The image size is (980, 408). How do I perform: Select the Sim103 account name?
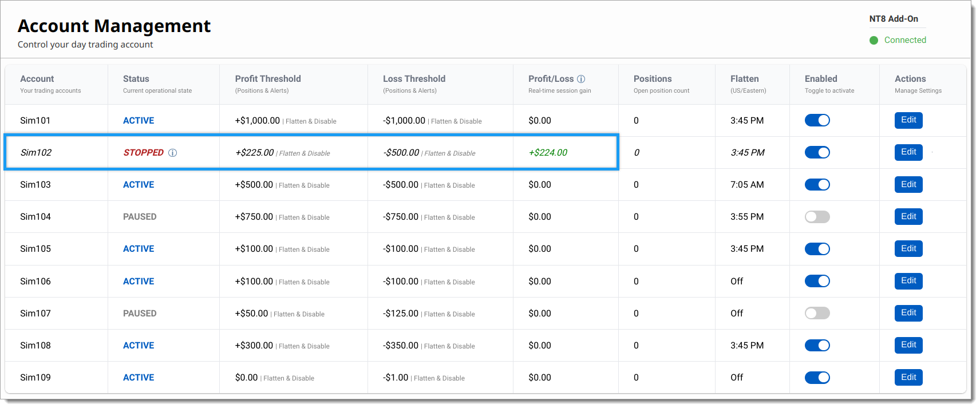[35, 185]
